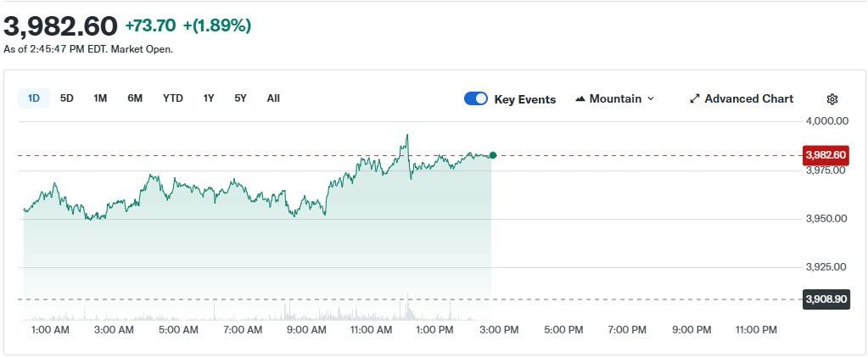The height and width of the screenshot is (358, 868).
Task: Switch chart to YTD range
Action: pyautogui.click(x=173, y=98)
